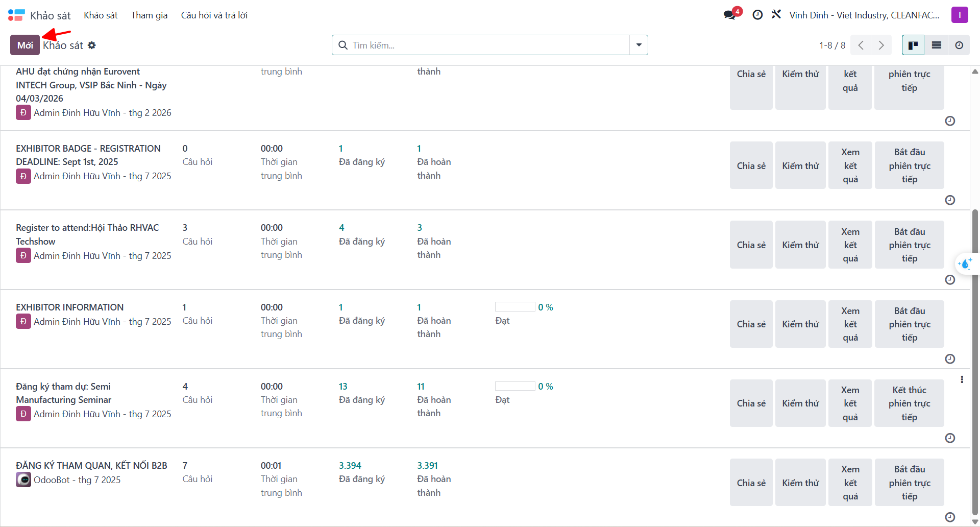Click Kiểm thử for ĐĂNG KÝ THAM QUAN survey
Viewport: 980px width, 527px height.
coord(800,483)
